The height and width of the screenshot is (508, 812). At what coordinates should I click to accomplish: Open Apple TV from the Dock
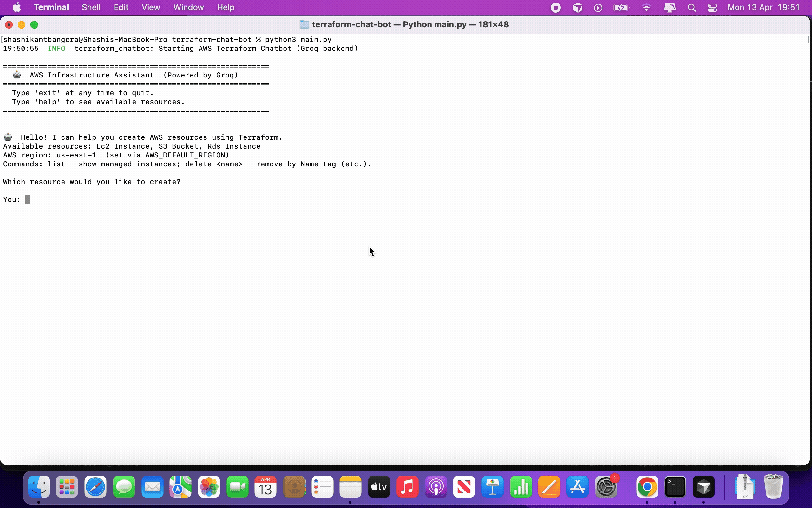pos(379,486)
